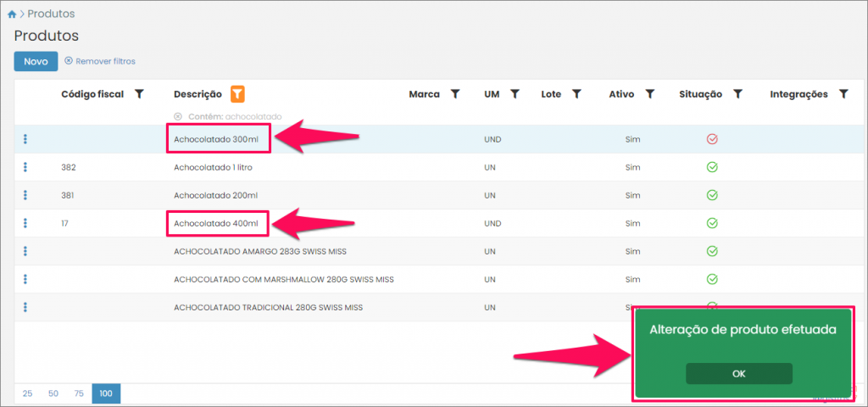Set page size to 50
868x407 pixels.
(53, 393)
